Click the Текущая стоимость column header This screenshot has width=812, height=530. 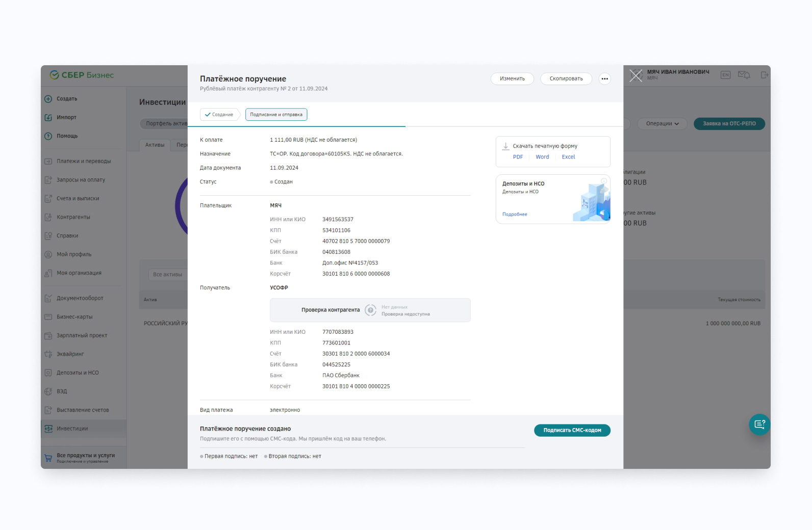pyautogui.click(x=739, y=300)
